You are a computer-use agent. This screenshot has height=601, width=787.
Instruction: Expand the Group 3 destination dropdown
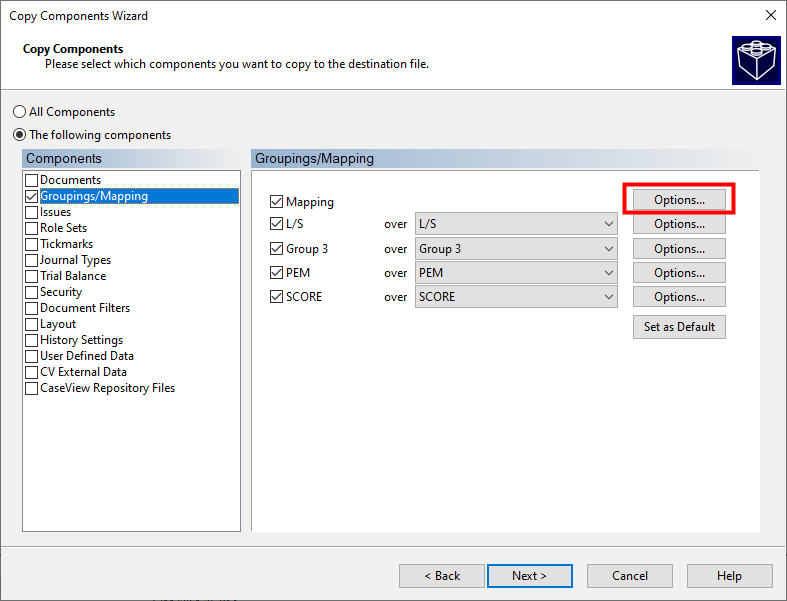click(x=516, y=249)
